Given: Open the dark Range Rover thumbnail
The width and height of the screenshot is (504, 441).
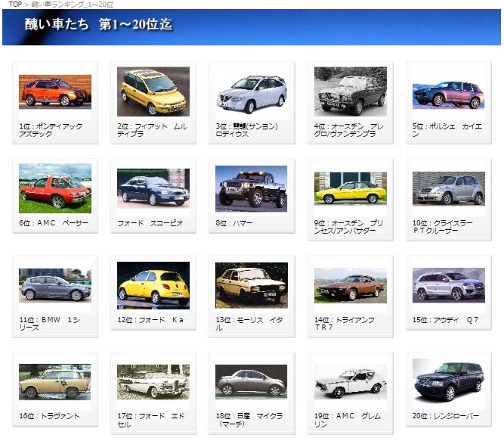Looking at the screenshot, I should coord(449,382).
